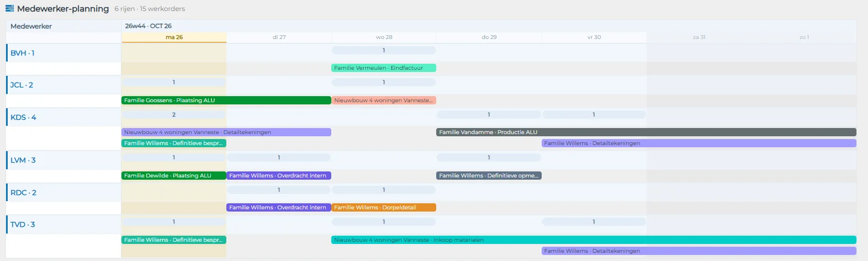Click KDS workload count '2' on ma 26
Image resolution: width=868 pixels, height=261 pixels.
point(174,115)
